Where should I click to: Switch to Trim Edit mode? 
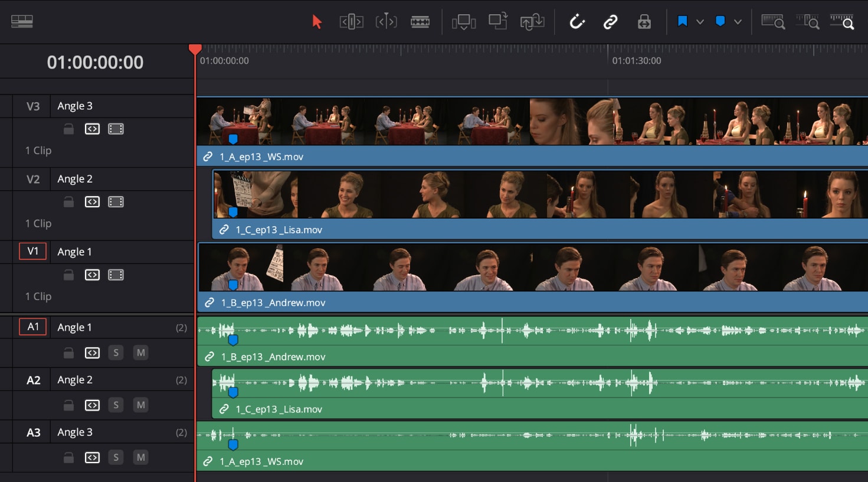point(351,21)
